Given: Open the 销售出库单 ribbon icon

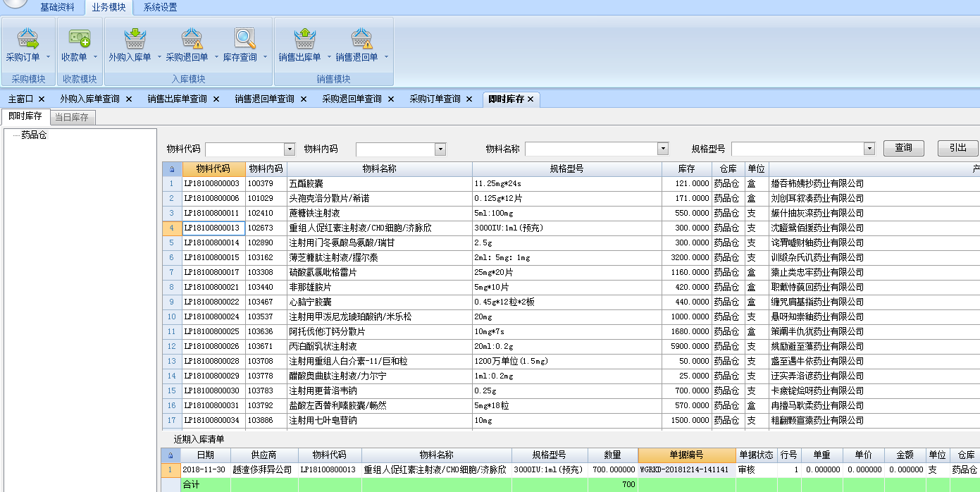Looking at the screenshot, I should tap(304, 39).
